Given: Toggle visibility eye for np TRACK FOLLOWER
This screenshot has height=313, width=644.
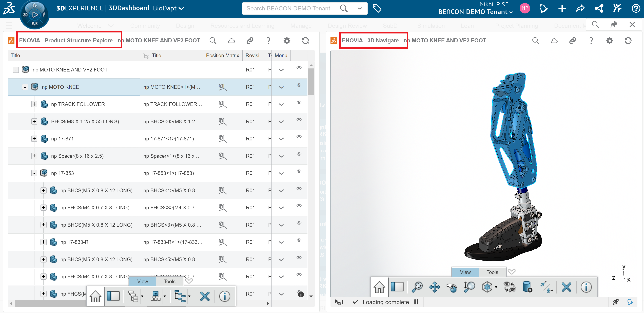Looking at the screenshot, I should coord(299,102).
